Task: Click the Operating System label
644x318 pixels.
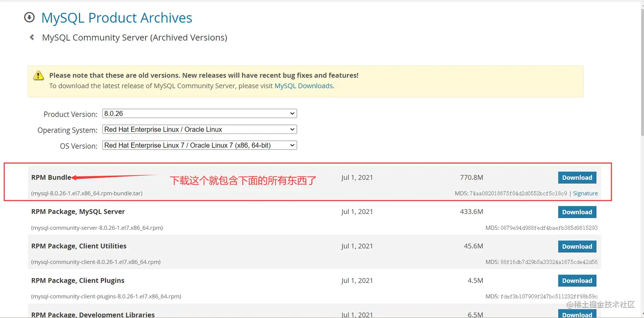Action: [67, 130]
